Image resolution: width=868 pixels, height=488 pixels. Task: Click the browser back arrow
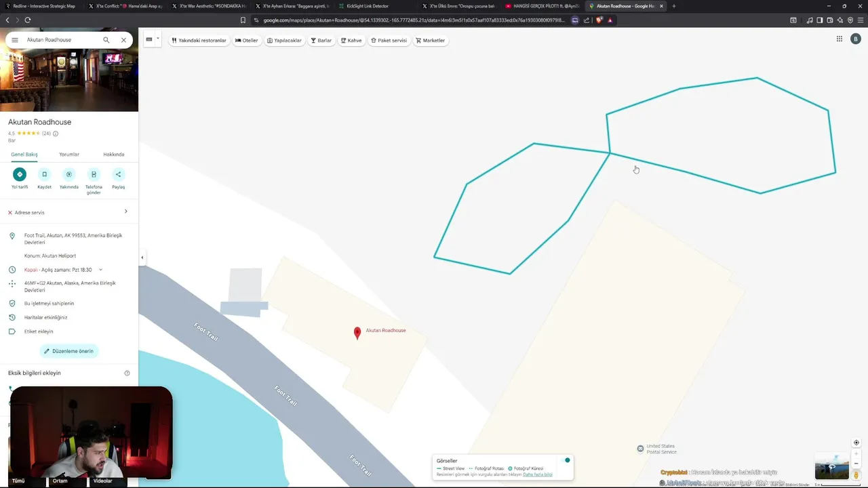point(7,20)
